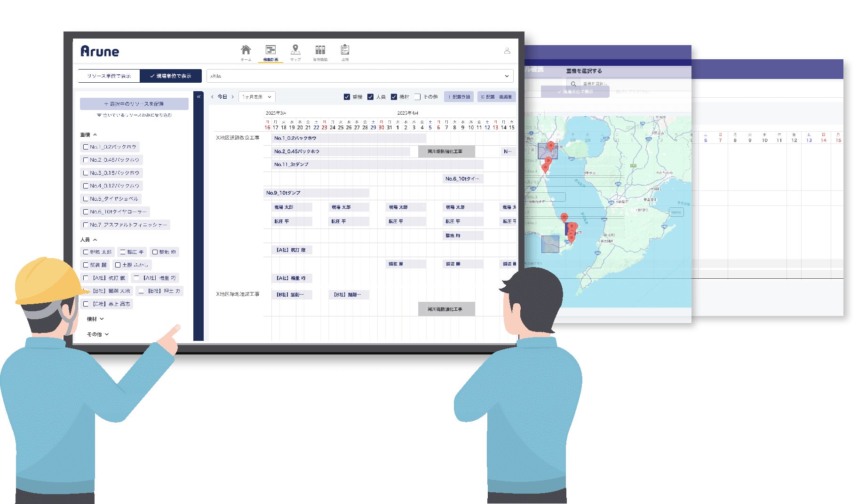Select No.9_10tダンプ schedule bar
Viewport: 858px width, 504px height.
point(316,193)
